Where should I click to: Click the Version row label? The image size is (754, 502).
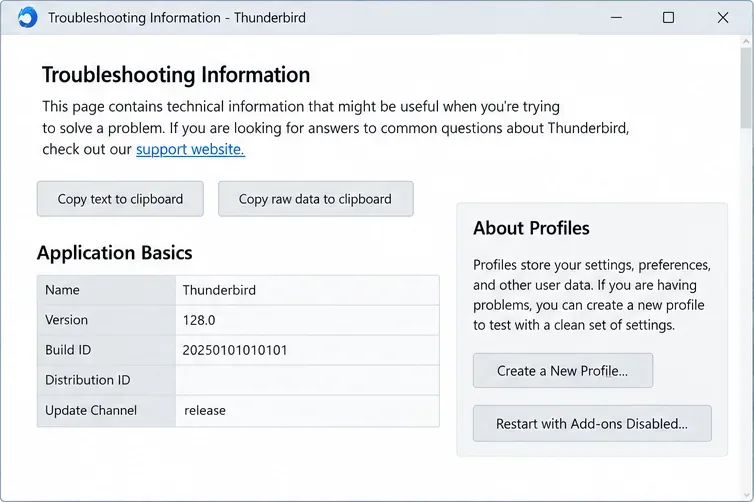pyautogui.click(x=66, y=320)
